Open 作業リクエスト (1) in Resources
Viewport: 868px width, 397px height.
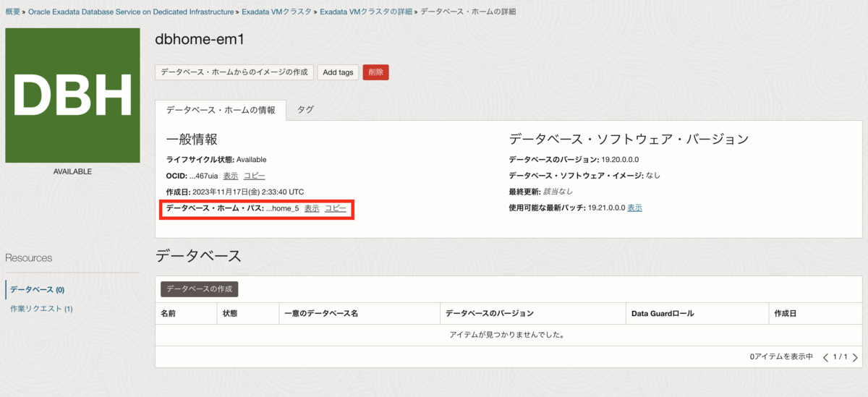tap(41, 309)
